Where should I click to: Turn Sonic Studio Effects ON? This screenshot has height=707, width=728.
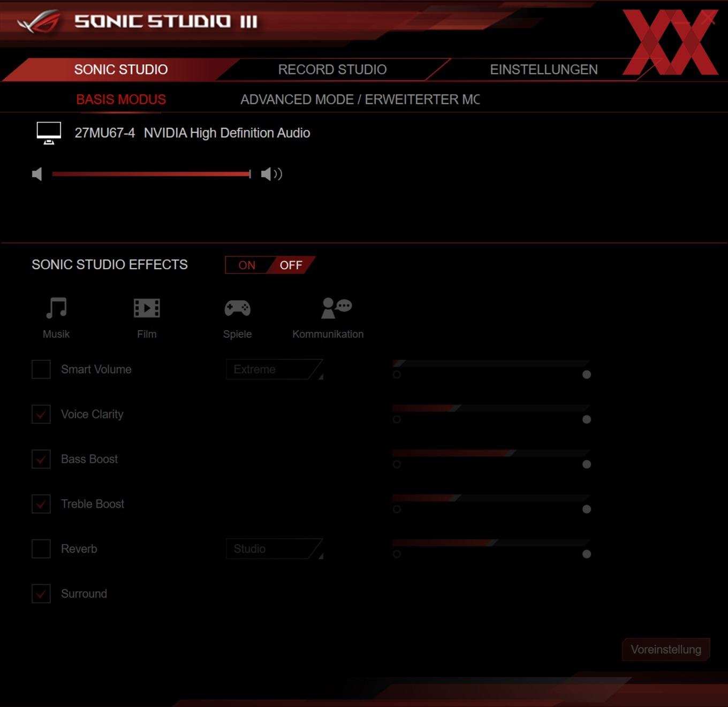tap(247, 265)
